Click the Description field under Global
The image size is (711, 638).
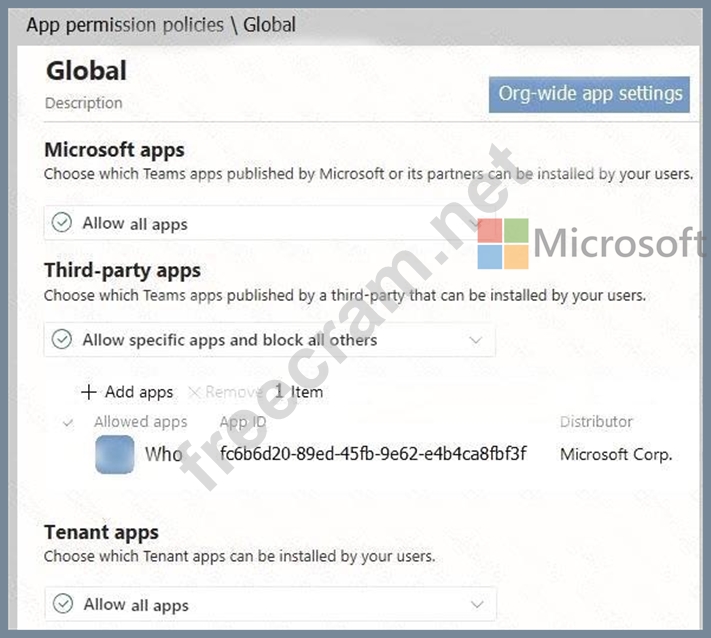tap(84, 103)
